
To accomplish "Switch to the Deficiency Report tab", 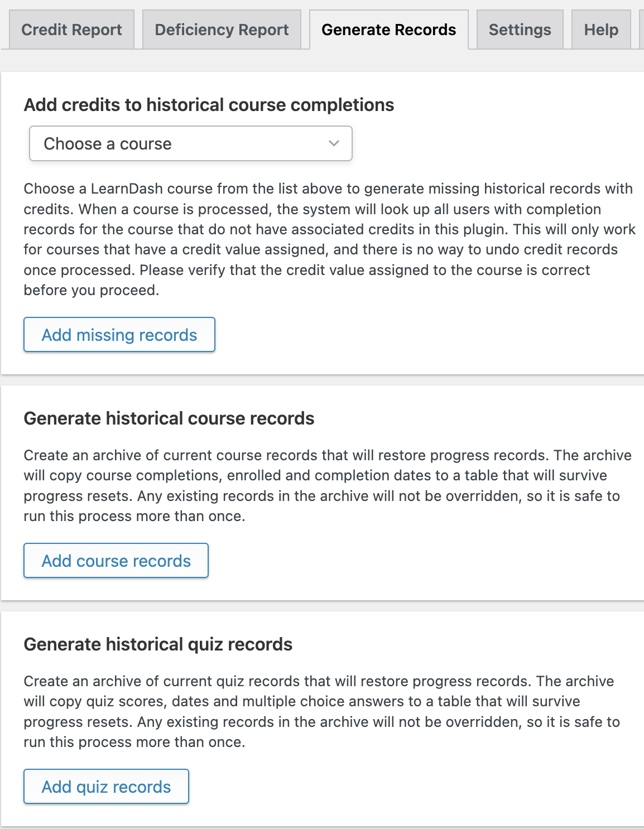I will (222, 30).
